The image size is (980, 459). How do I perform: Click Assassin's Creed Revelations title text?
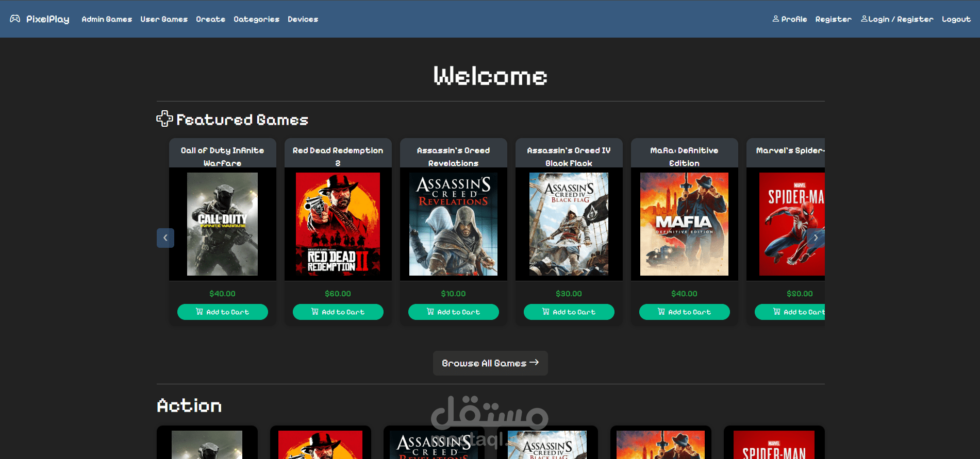453,157
